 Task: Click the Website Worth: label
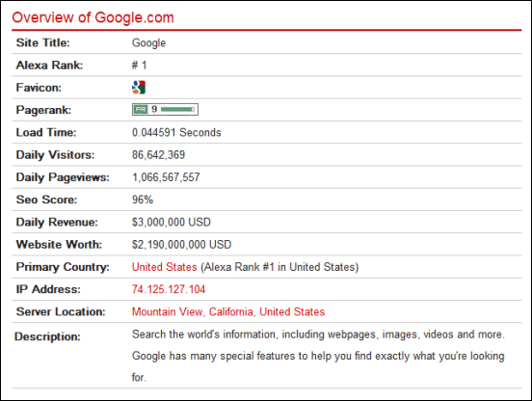coord(59,245)
